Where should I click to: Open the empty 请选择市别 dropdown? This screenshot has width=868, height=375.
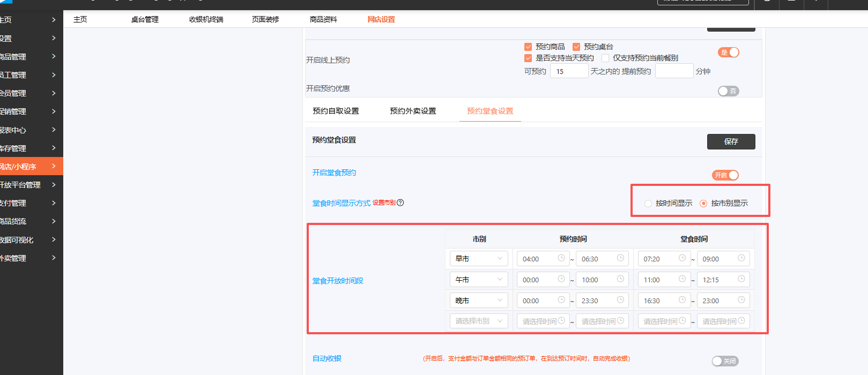[479, 321]
